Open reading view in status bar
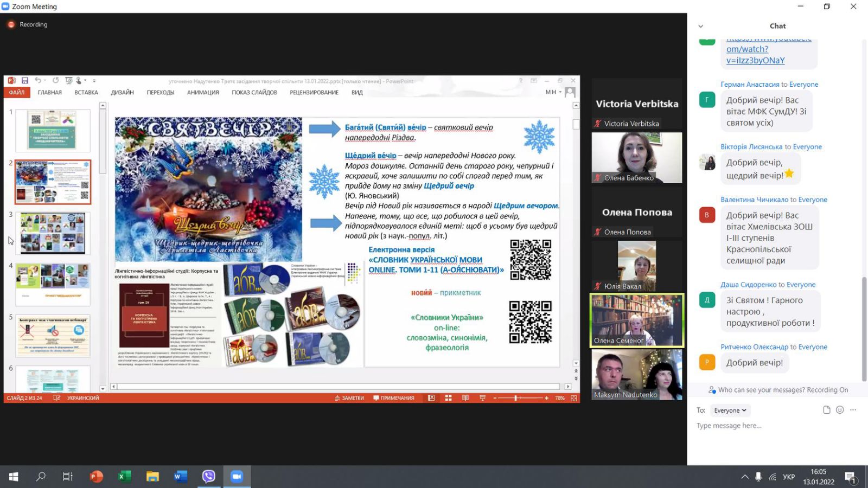Viewport: 868px width, 488px height. coord(465,398)
